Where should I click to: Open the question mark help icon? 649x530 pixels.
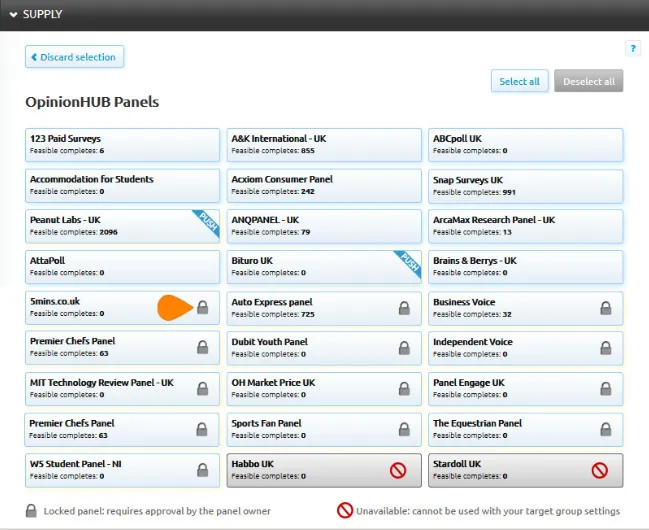click(x=632, y=48)
